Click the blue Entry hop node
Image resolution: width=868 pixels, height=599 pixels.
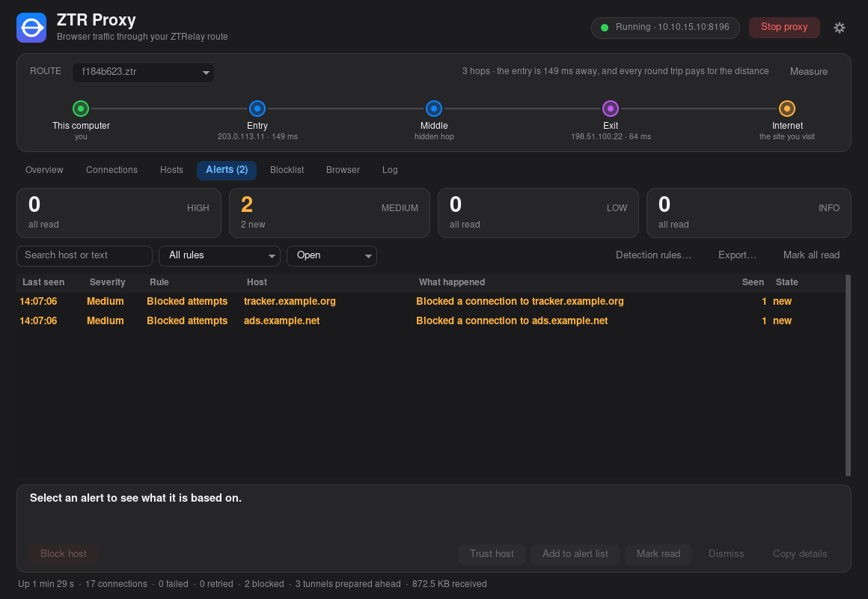[257, 109]
